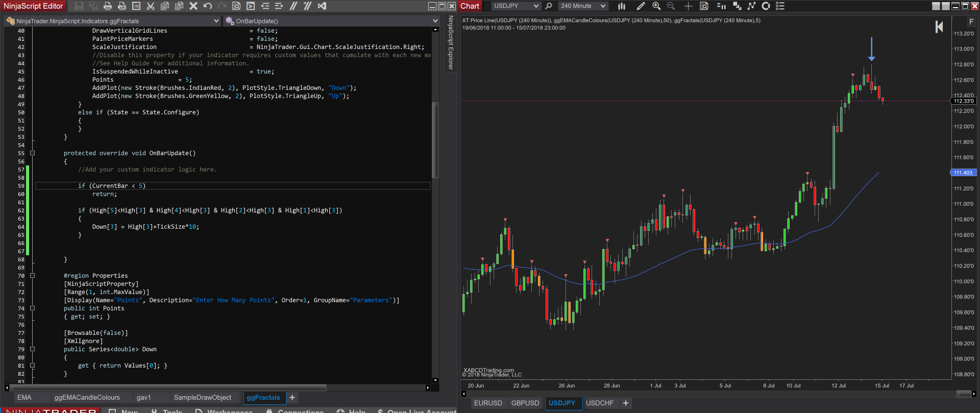Screen dimensions: 980x413
Task: Delete selection with the X icon
Action: click(x=193, y=6)
